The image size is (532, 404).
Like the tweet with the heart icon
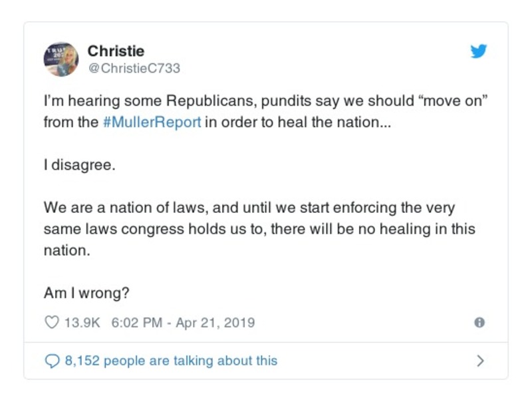pyautogui.click(x=51, y=323)
